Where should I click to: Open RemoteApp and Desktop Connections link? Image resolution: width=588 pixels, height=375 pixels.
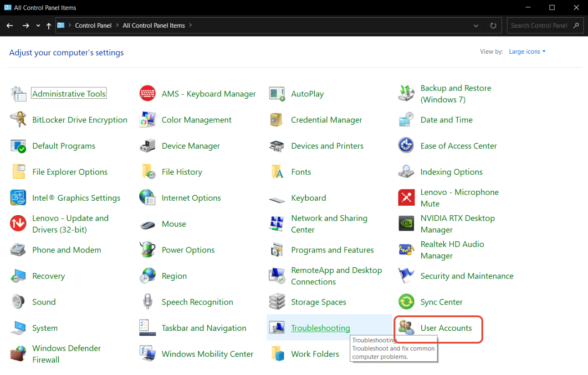337,276
